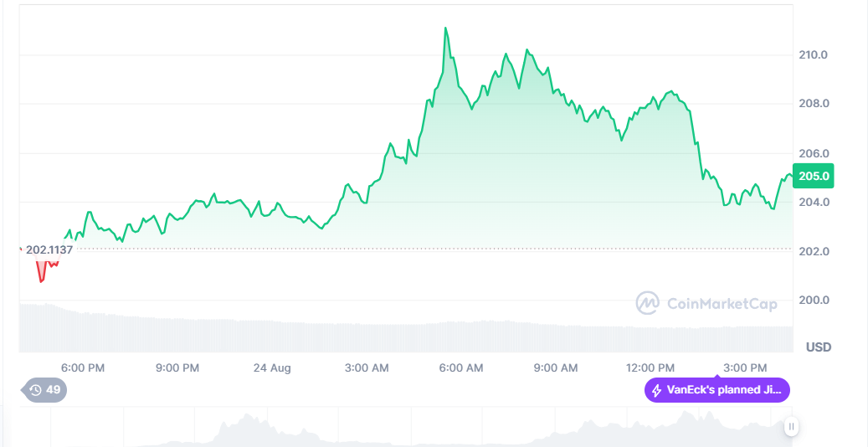Click the green 205.0 current price label
The image size is (868, 447).
813,177
